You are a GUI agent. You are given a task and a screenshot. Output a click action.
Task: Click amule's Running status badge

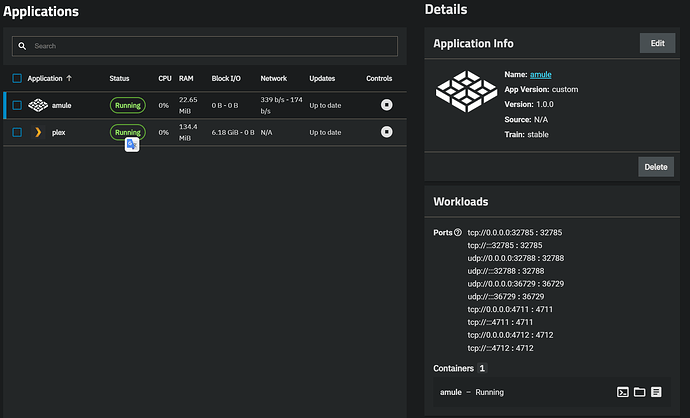pos(128,105)
